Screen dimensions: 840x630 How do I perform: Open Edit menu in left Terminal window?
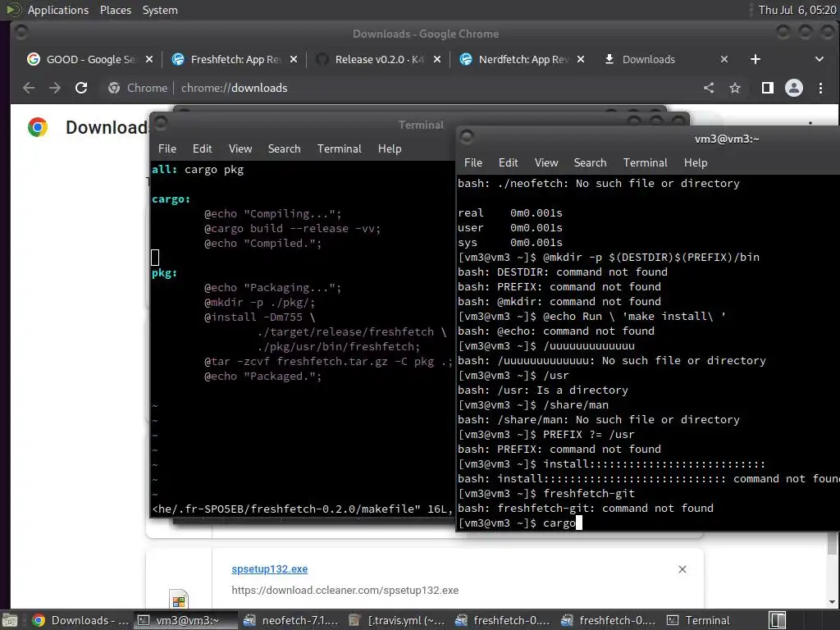click(203, 149)
